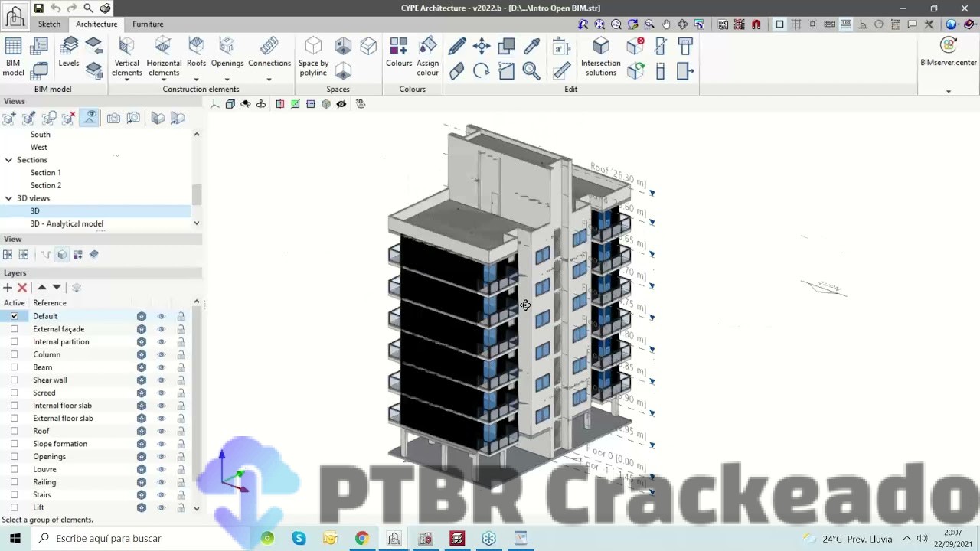The width and height of the screenshot is (980, 551).
Task: Choose the Move tool with four arrows
Action: coord(482,47)
